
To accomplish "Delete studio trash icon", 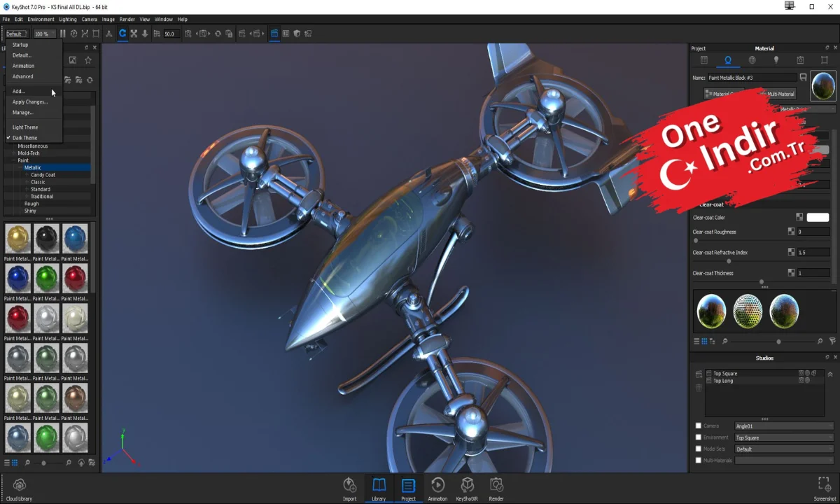I will click(699, 387).
